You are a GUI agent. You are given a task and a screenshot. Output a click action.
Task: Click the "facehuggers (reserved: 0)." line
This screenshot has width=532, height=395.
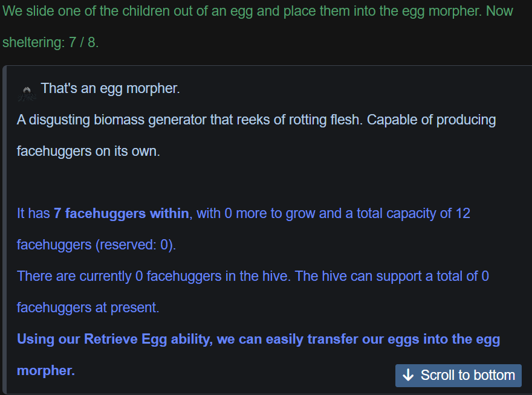[96, 245]
